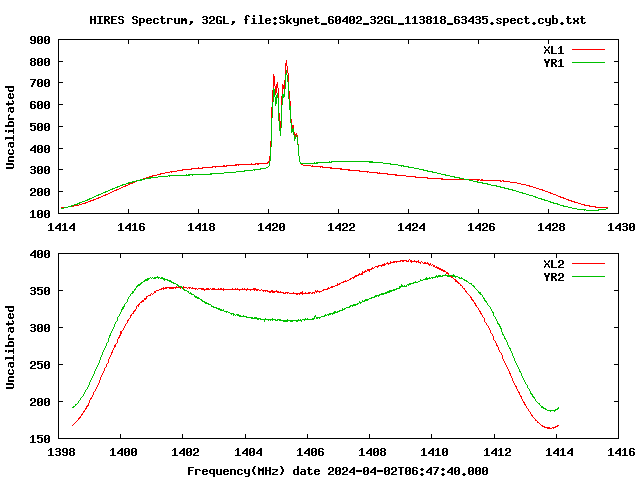Click the 1420 tick label in top plot
This screenshot has height=480, width=640.
pyautogui.click(x=271, y=227)
